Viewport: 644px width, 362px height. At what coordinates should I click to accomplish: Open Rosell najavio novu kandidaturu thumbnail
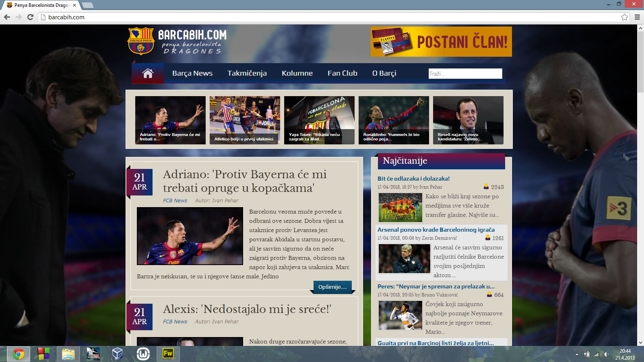tap(468, 120)
